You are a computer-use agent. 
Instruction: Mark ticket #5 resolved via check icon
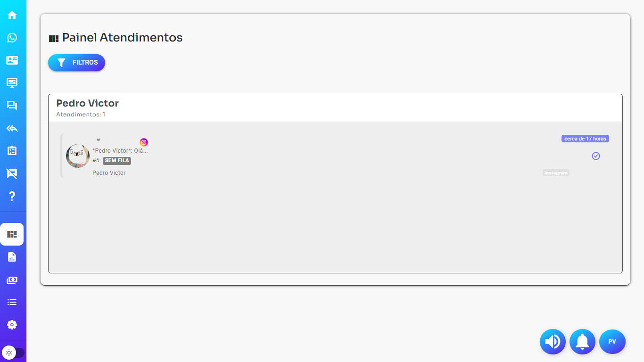coord(596,156)
